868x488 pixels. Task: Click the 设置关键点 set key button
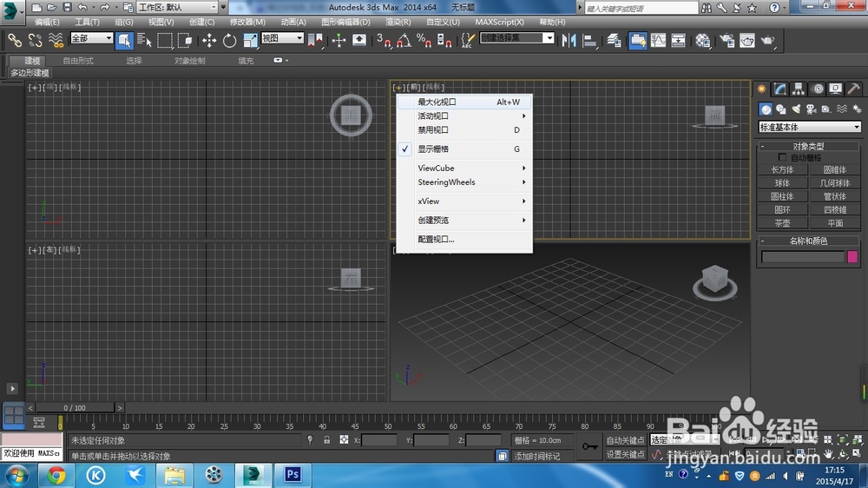tap(626, 454)
